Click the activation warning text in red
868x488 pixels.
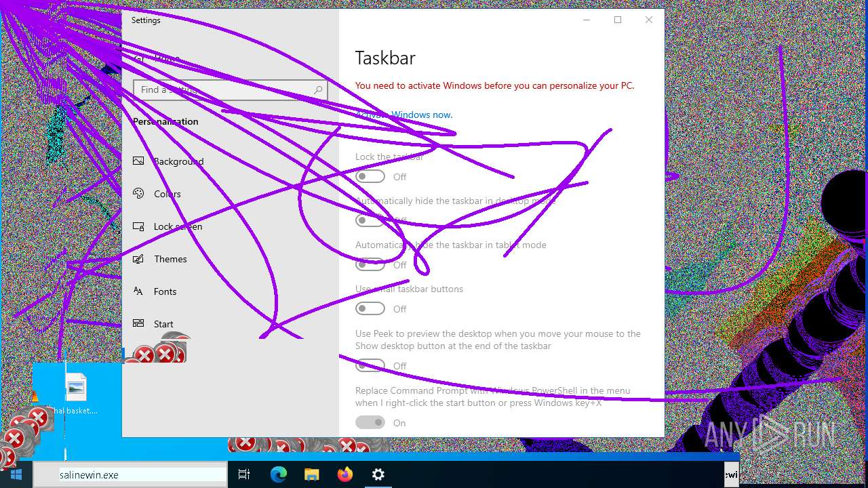(x=495, y=85)
